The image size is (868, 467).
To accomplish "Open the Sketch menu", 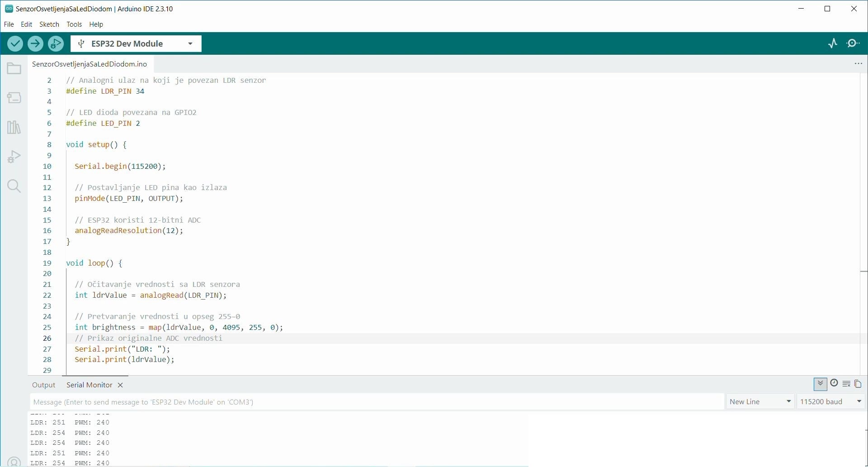I will (x=49, y=24).
